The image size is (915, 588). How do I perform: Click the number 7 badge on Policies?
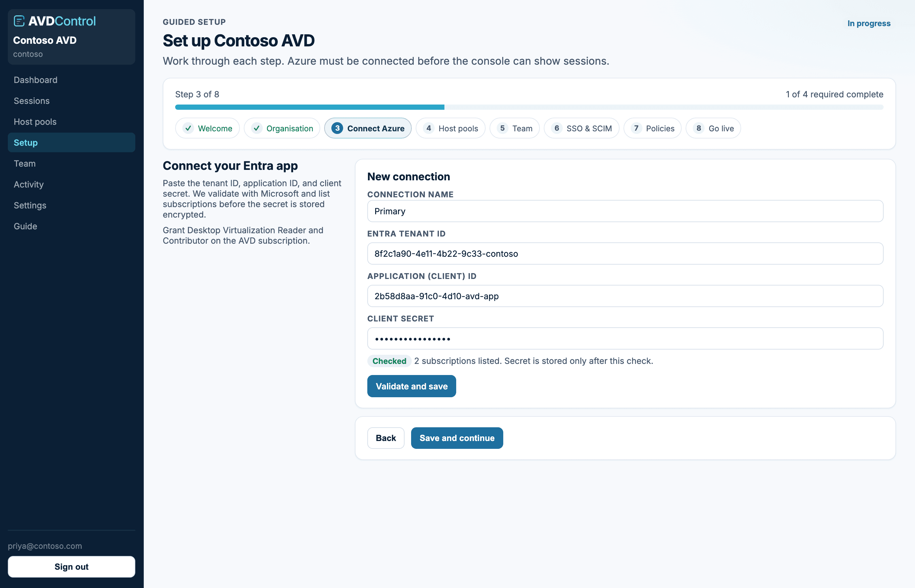(x=636, y=128)
